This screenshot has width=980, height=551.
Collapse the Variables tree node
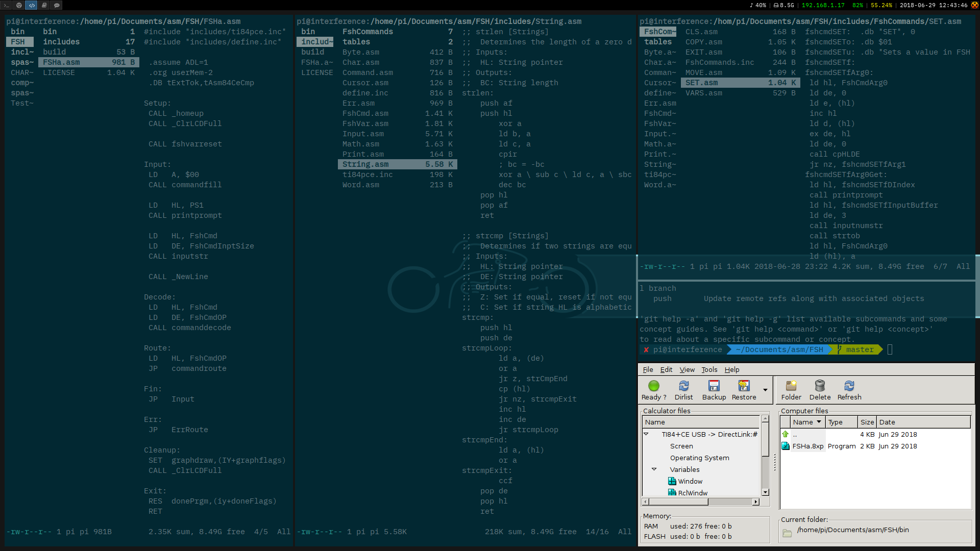[x=654, y=469]
